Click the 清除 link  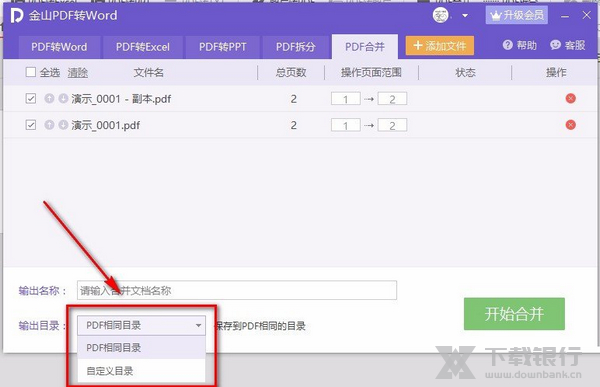78,72
